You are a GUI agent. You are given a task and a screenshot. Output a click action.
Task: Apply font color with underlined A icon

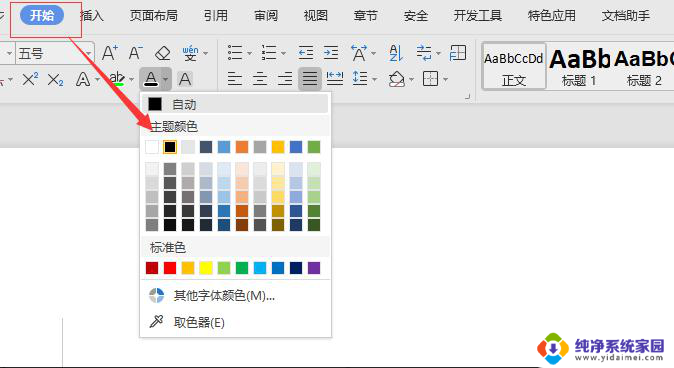(151, 79)
